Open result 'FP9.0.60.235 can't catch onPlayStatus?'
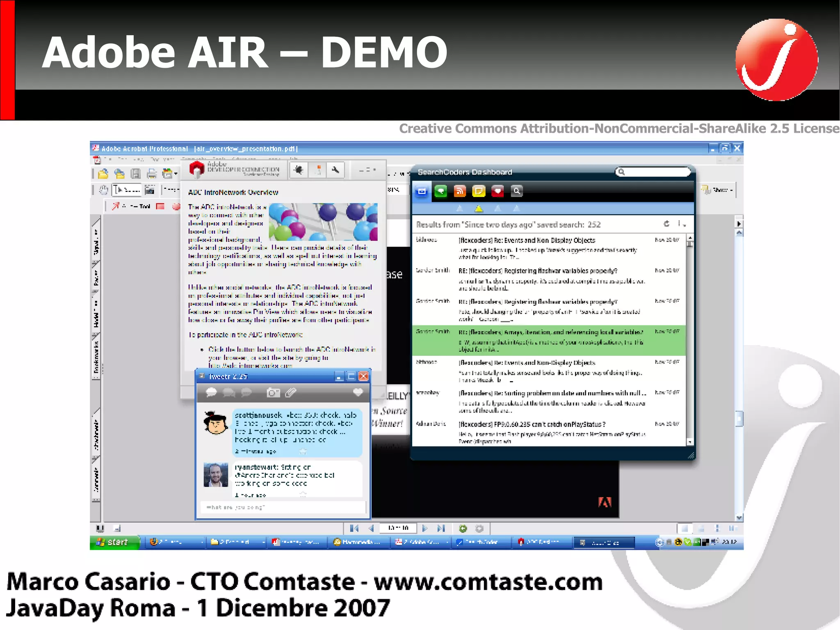Screen dimensions: 840x630 coord(548,433)
